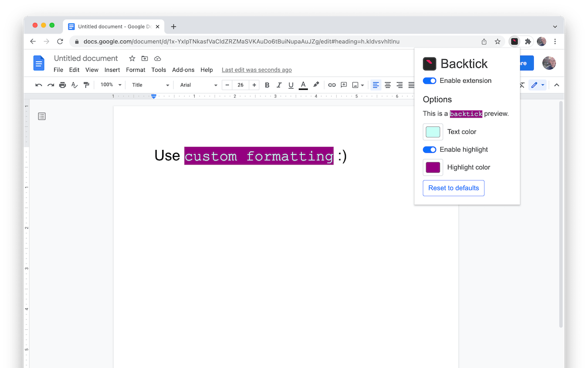
Task: Open the Insert menu
Action: pos(112,70)
